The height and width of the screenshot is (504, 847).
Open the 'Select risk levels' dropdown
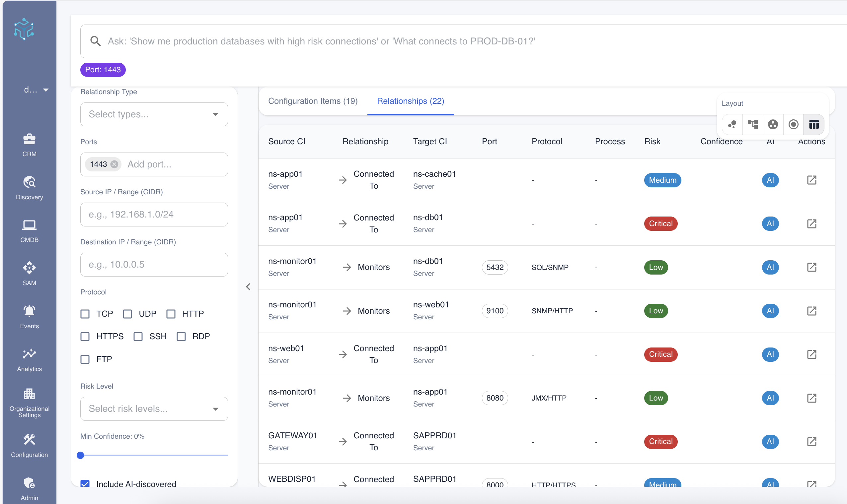tap(154, 409)
